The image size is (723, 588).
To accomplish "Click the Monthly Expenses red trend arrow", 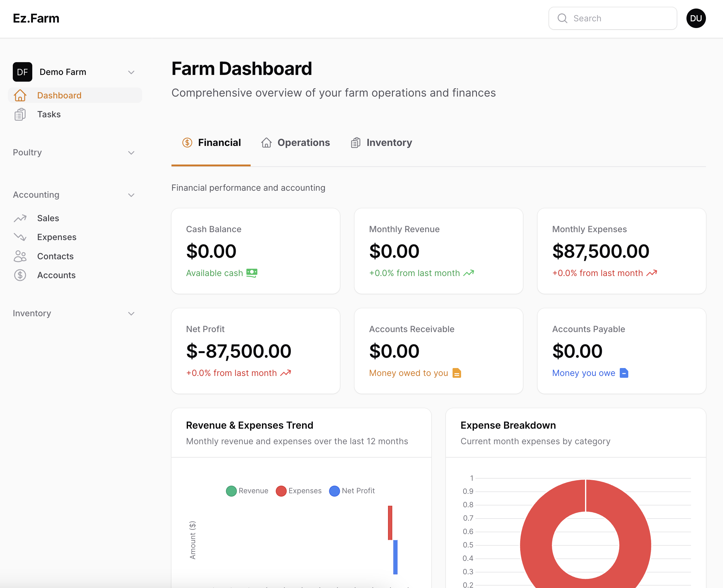I will [x=651, y=273].
